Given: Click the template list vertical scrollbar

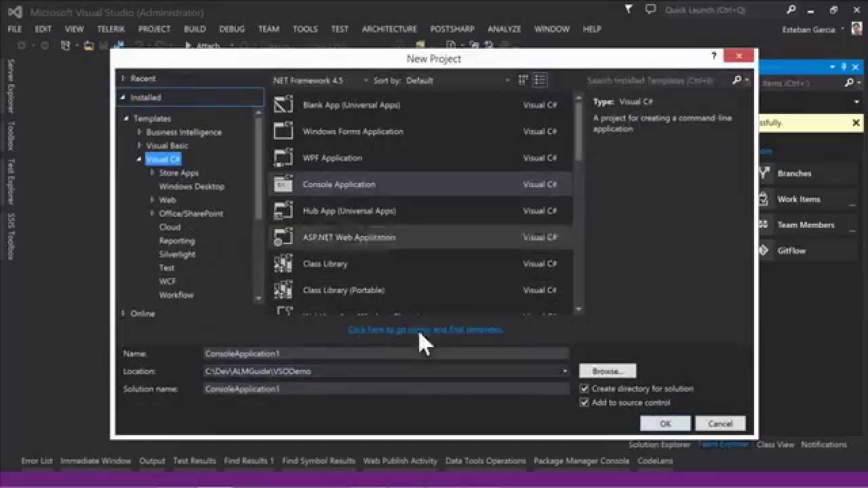Looking at the screenshot, I should click(578, 202).
